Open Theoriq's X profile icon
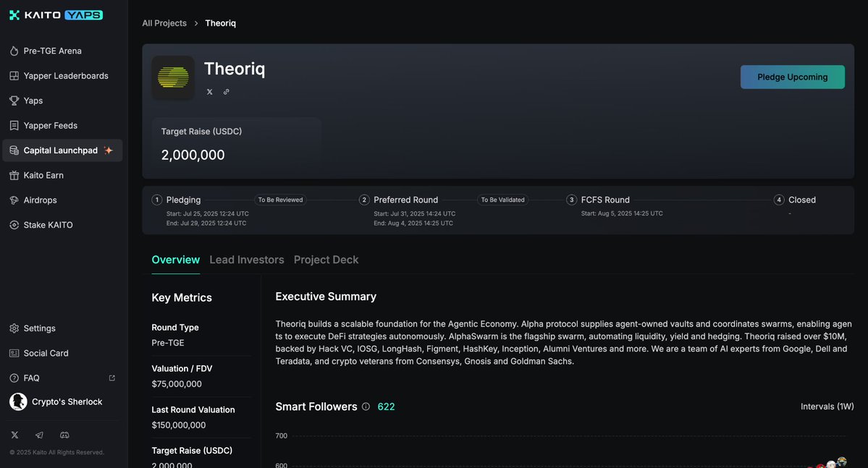This screenshot has height=468, width=868. [x=210, y=92]
